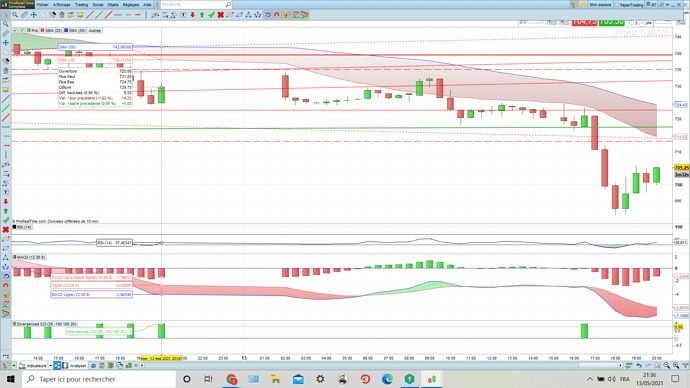690x388 pixels.
Task: Open the Indicateurs dropdown arrow
Action: click(x=50, y=365)
